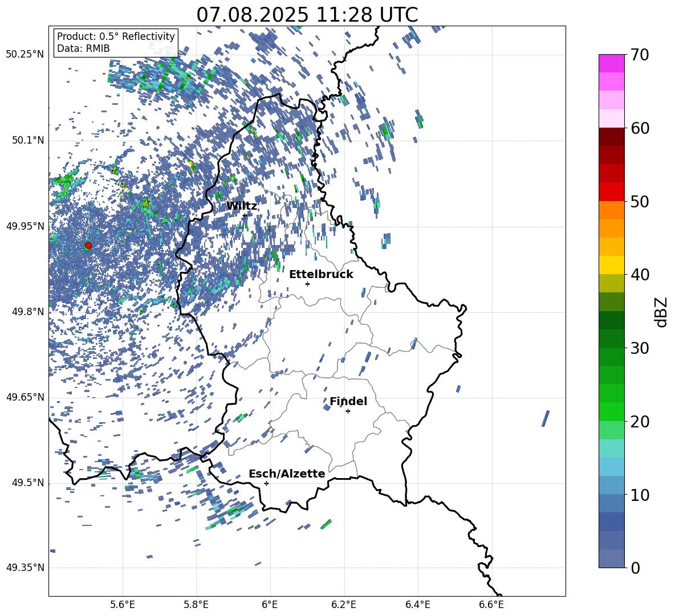Click the Data: RMIB text

(83, 48)
